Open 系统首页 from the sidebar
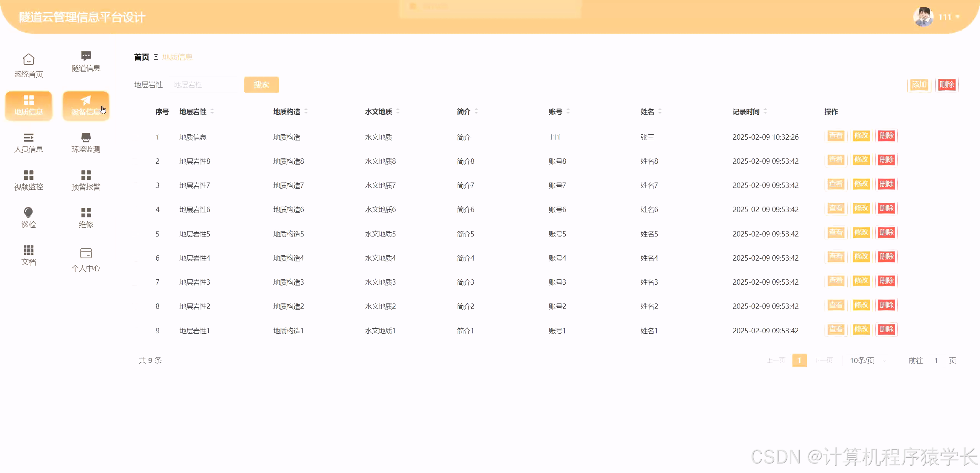The width and height of the screenshot is (980, 473). 29,66
